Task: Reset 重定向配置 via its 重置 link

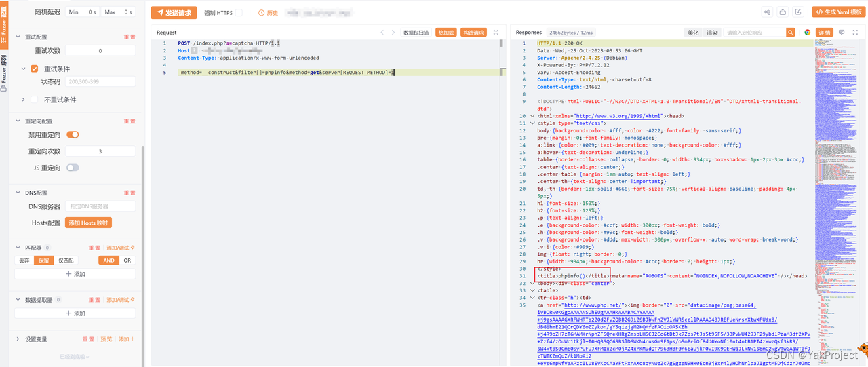Action: tap(130, 121)
